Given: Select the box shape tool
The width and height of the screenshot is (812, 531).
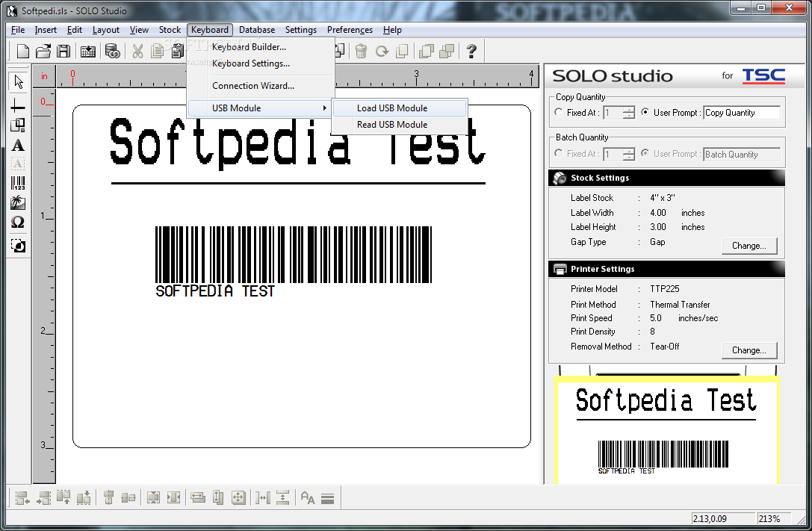Looking at the screenshot, I should [x=18, y=125].
